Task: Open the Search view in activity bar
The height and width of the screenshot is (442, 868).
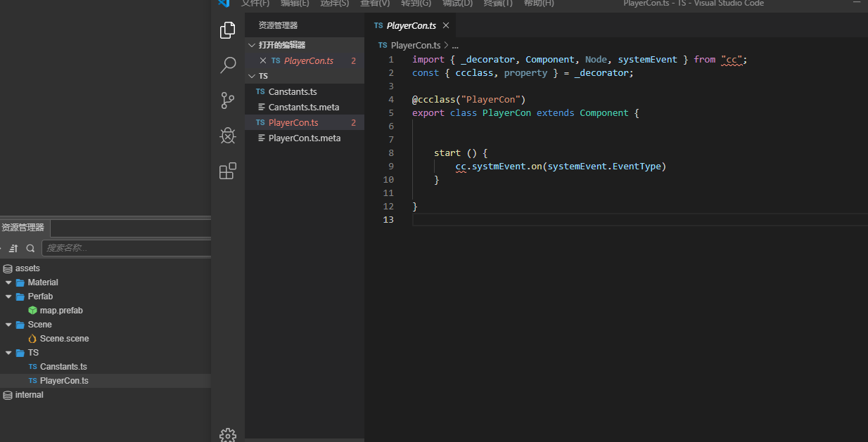Action: pos(227,65)
